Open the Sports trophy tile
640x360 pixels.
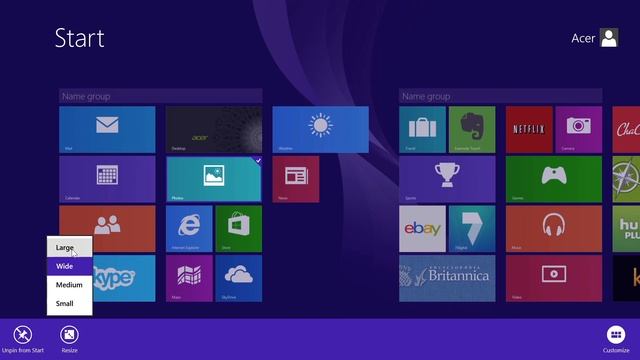click(x=447, y=179)
